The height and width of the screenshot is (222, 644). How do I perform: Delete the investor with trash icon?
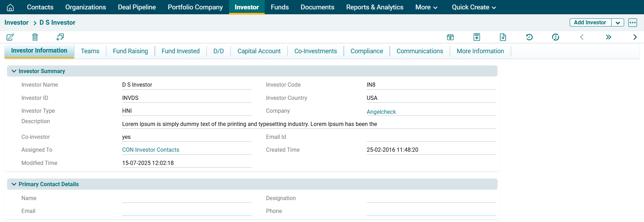coord(35,37)
